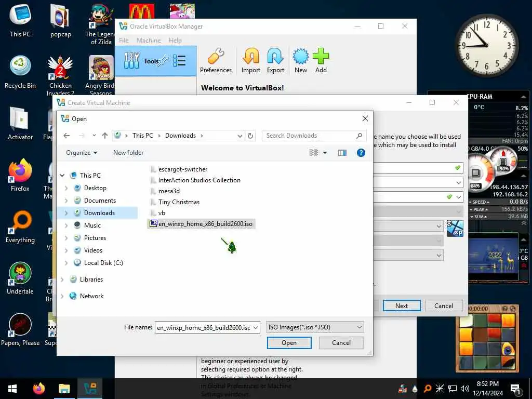The width and height of the screenshot is (532, 399).
Task: Click the Windows Start button
Action: pyautogui.click(x=12, y=389)
